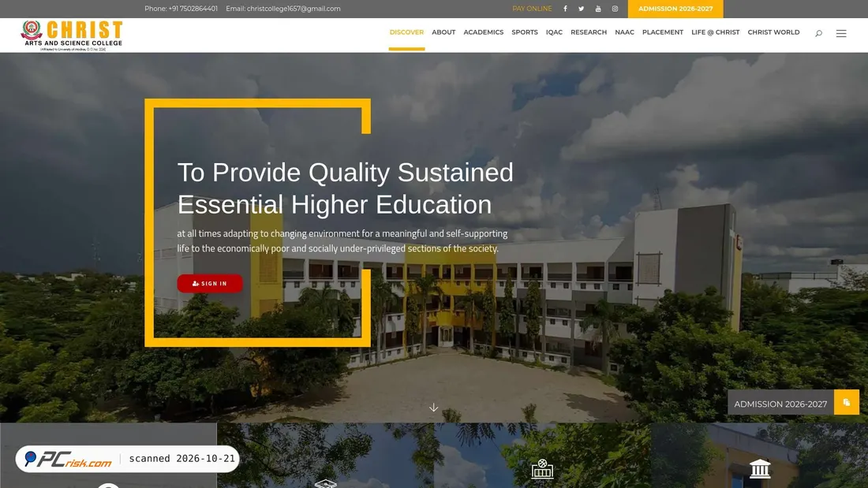Open the YouTube social icon
868x488 pixels.
click(598, 9)
